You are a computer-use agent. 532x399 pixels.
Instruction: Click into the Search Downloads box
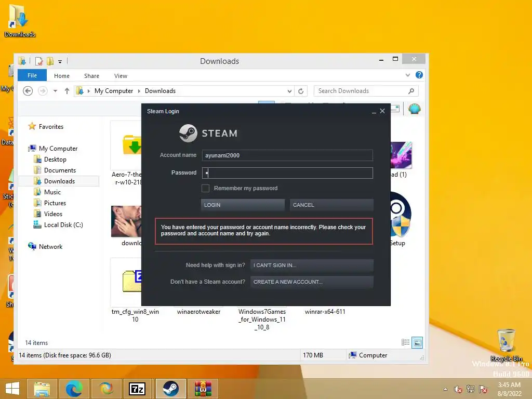366,91
